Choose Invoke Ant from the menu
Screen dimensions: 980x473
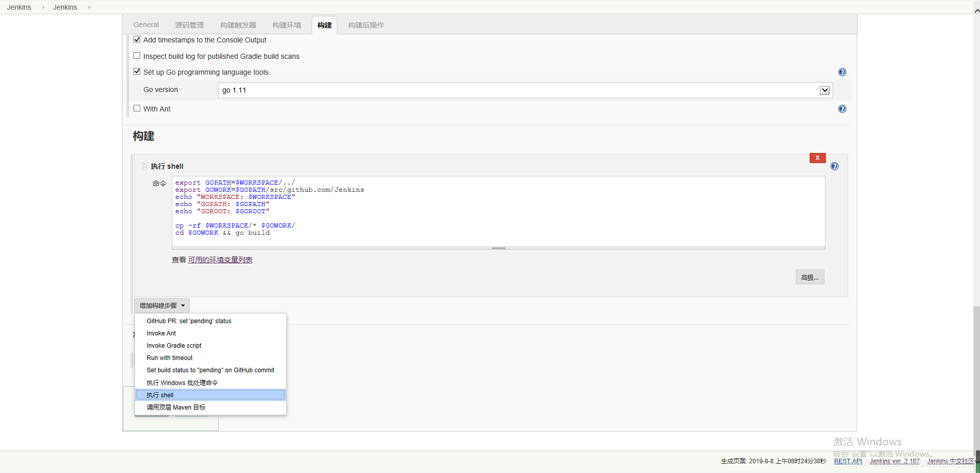point(210,333)
